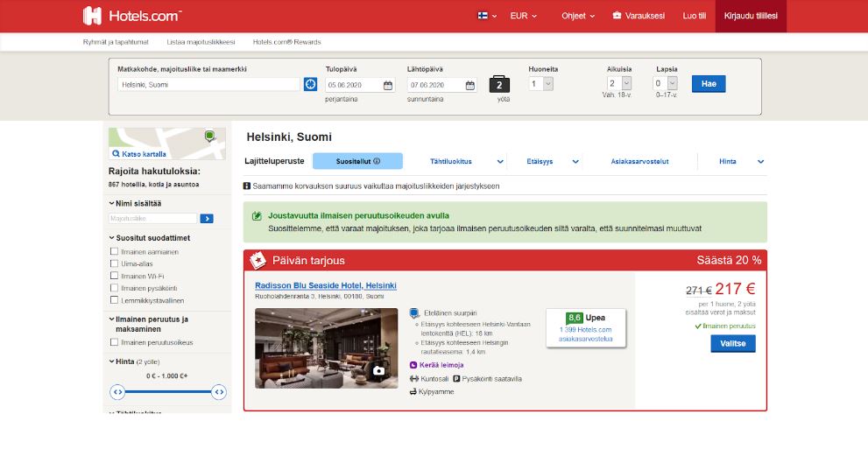Click the Hotels.com logo icon
Viewport: 868px width, 449px height.
[92, 16]
